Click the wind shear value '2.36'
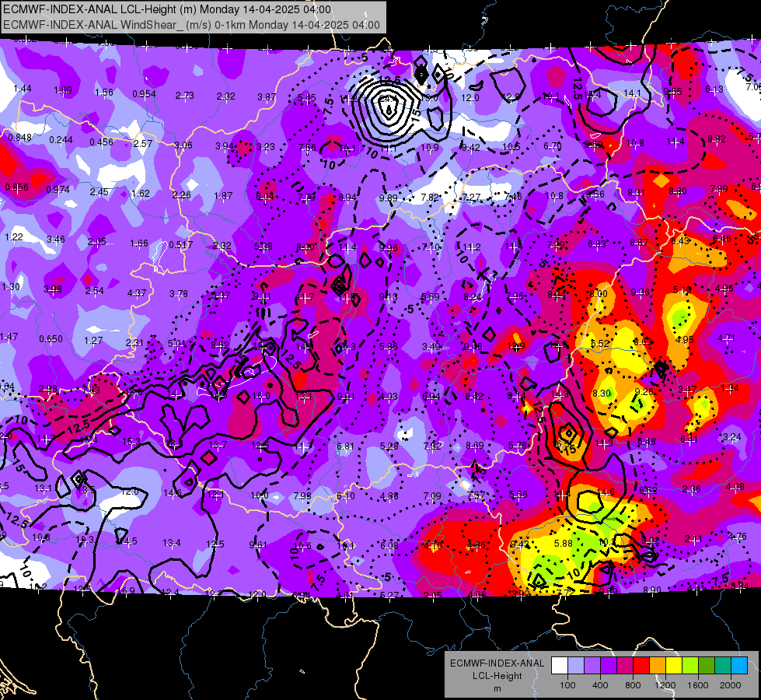The width and height of the screenshot is (761, 700). [x=691, y=488]
